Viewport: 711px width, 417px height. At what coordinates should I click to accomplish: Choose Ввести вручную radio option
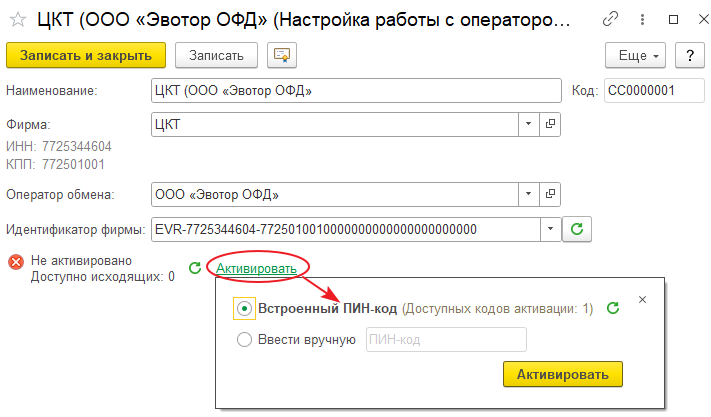pyautogui.click(x=243, y=339)
